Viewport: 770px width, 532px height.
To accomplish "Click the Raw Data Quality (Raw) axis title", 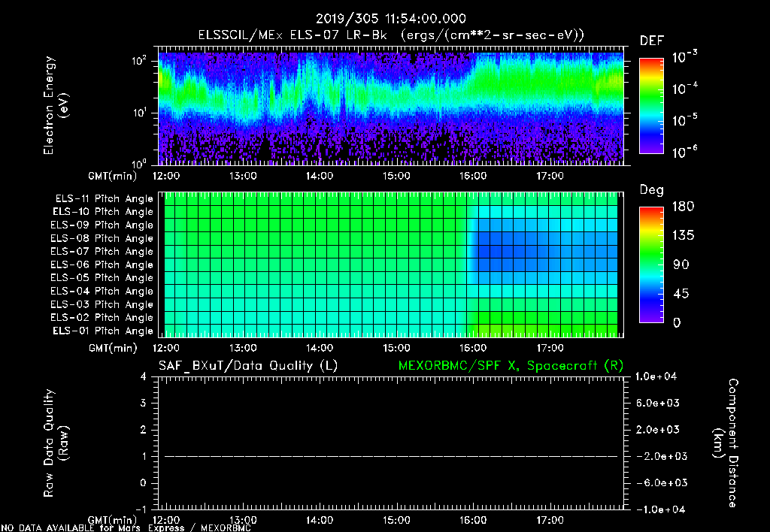I will (x=56, y=443).
